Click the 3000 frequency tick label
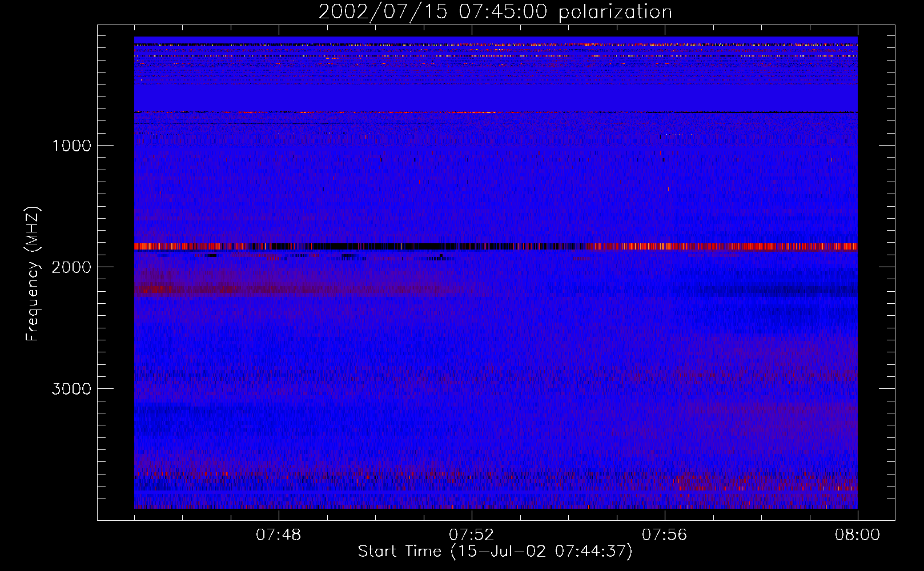 71,389
